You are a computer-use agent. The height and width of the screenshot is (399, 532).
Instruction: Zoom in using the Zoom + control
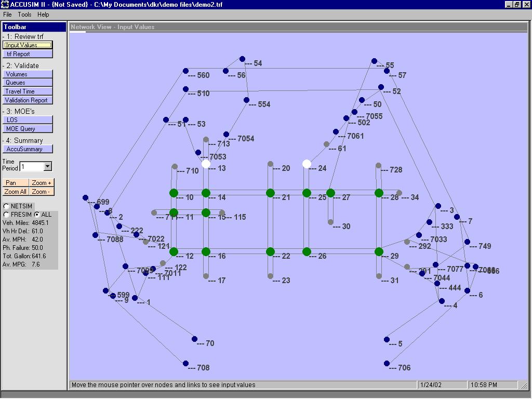(41, 183)
